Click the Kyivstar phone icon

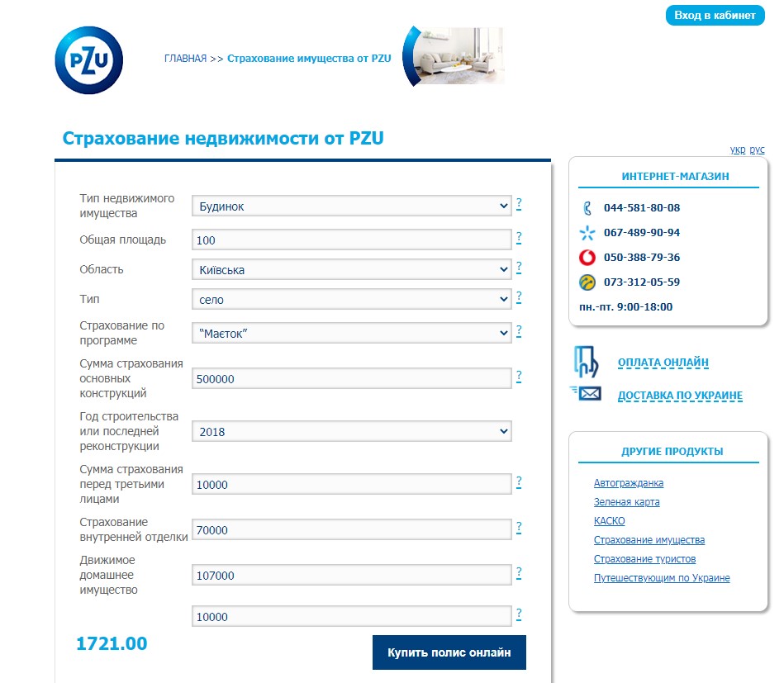pos(587,233)
